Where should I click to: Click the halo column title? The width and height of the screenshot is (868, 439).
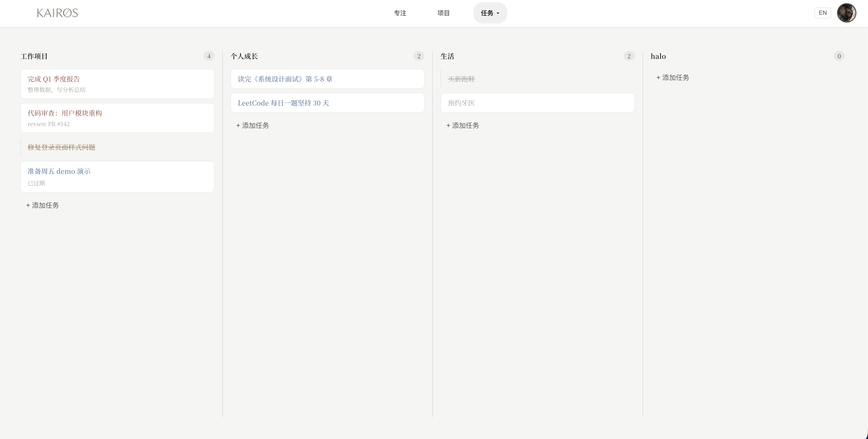(658, 56)
